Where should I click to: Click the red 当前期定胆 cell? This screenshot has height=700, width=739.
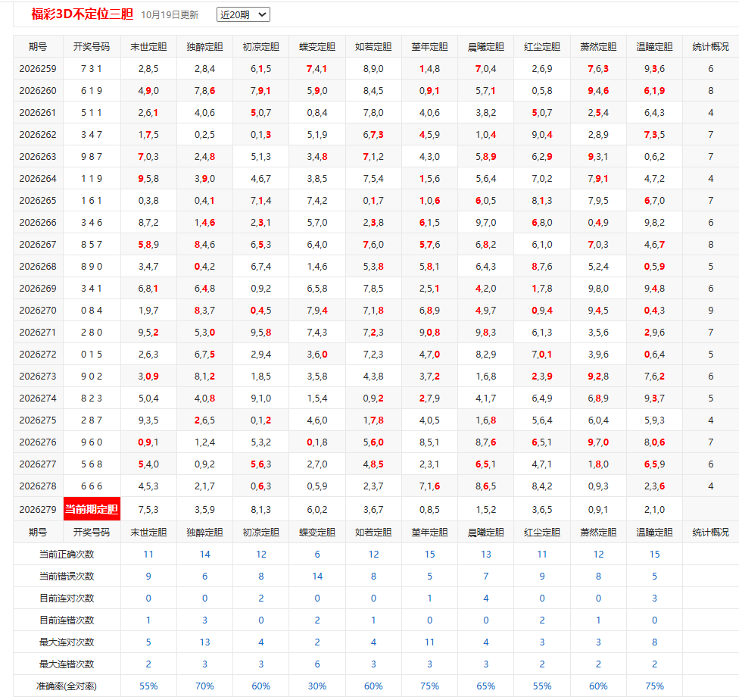92,509
